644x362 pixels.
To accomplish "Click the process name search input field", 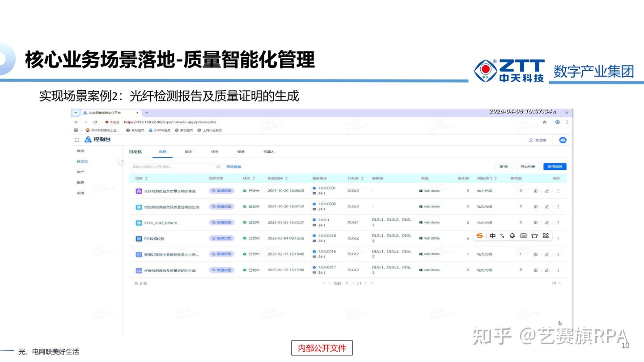I will (171, 167).
